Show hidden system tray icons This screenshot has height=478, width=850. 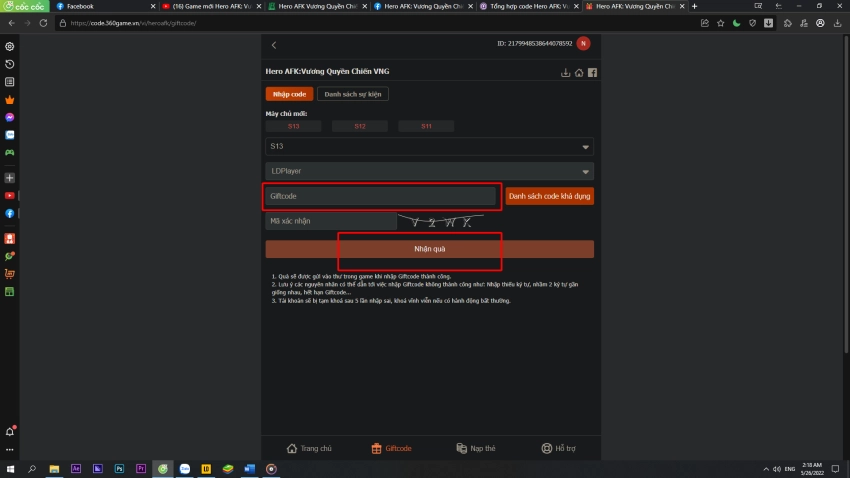pyautogui.click(x=765, y=469)
